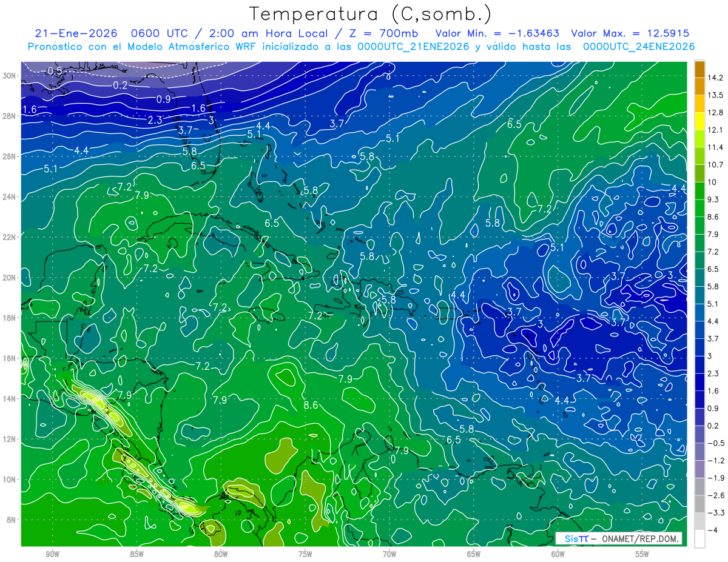Screen dimensions: 728x562
Task: Click the '24N' latitude axis label
Action: tap(10, 197)
